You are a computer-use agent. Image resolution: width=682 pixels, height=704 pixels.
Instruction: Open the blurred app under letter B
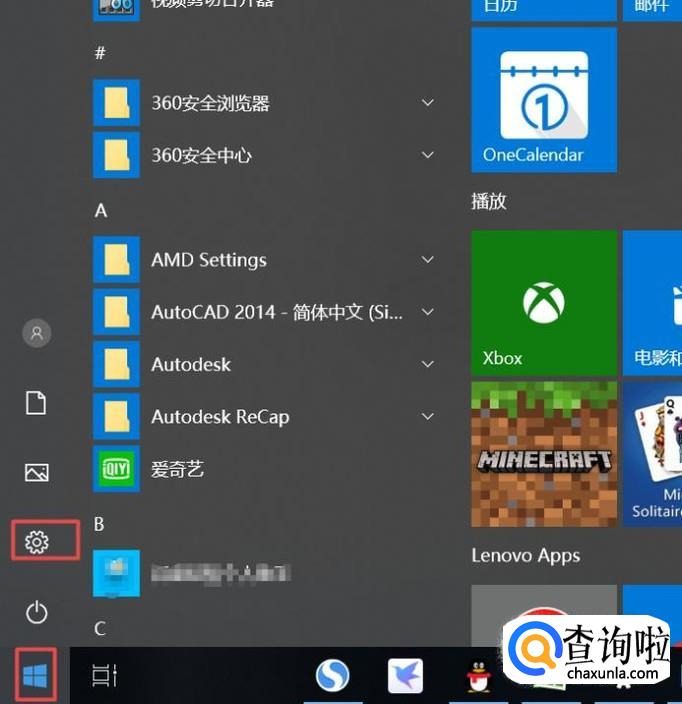(116, 573)
